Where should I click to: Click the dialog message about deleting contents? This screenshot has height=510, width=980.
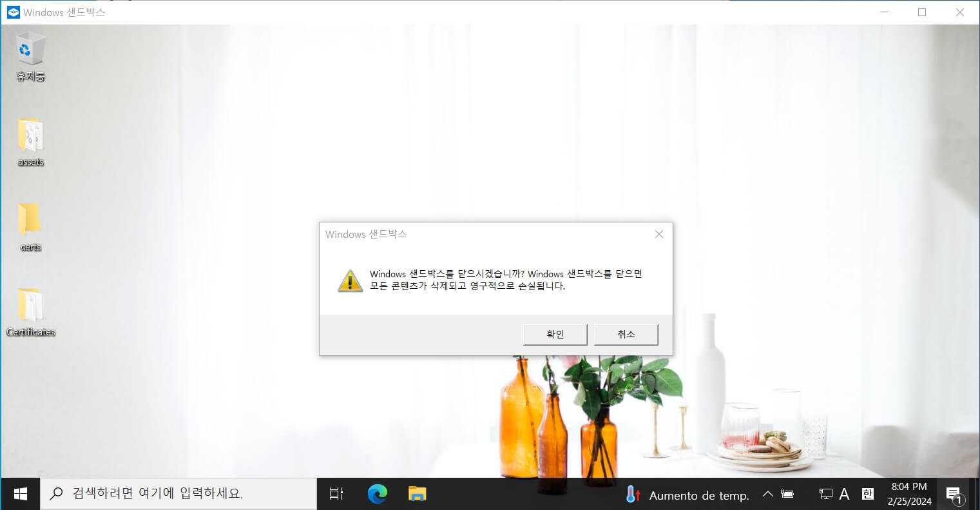pos(506,280)
